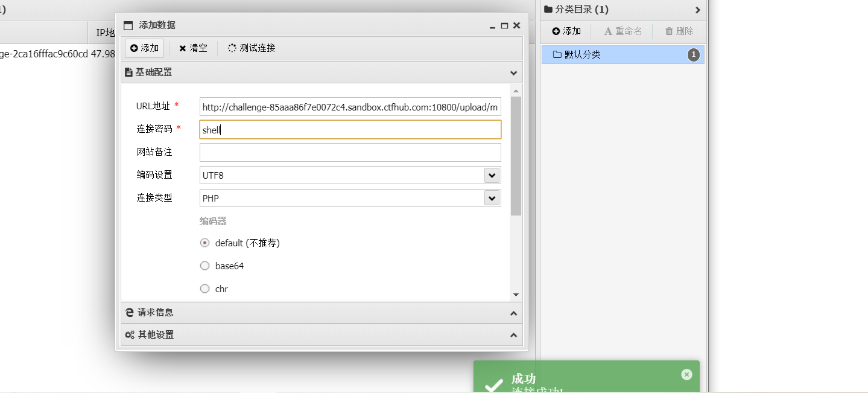Maximize the 添加数据 dialog
Image resolution: width=868 pixels, height=393 pixels.
[x=505, y=25]
